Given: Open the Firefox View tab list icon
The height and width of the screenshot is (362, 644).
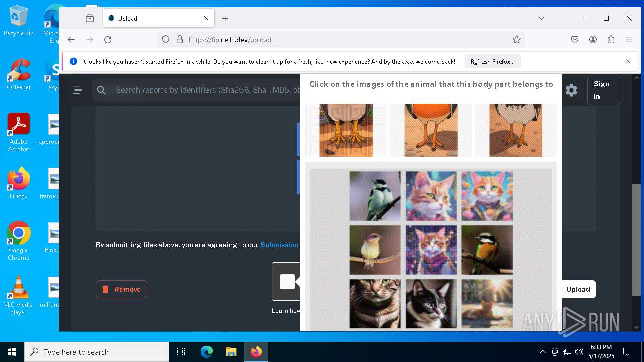Looking at the screenshot, I should tap(90, 18).
